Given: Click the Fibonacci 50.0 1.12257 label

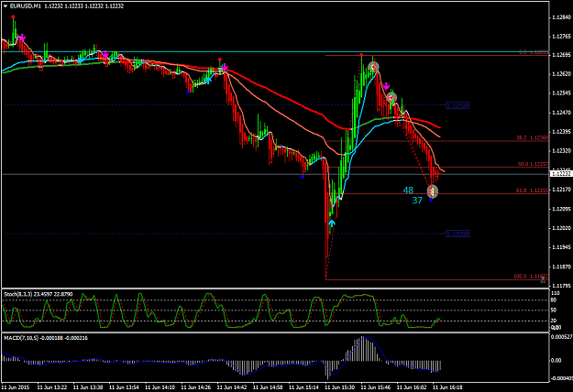Looking at the screenshot, I should pyautogui.click(x=533, y=164).
